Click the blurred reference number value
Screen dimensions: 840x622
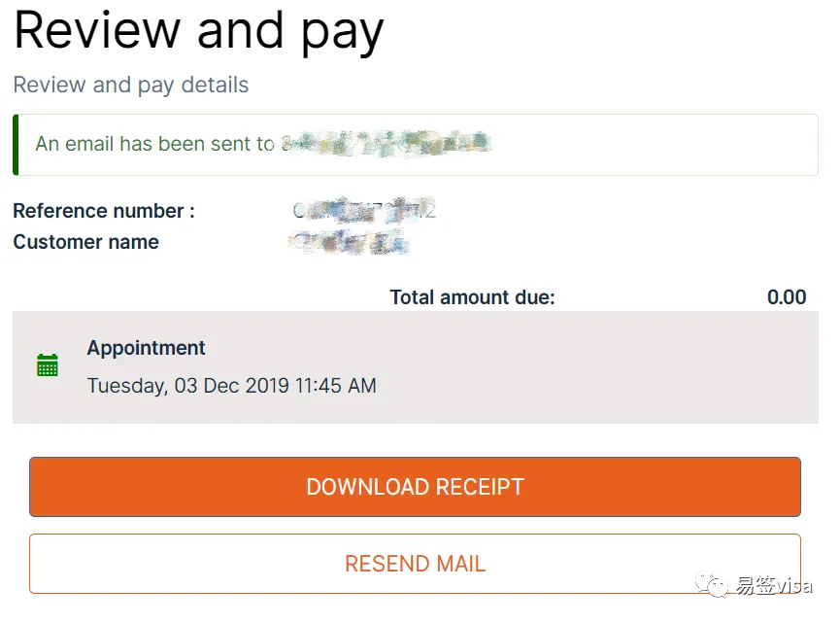pyautogui.click(x=366, y=209)
